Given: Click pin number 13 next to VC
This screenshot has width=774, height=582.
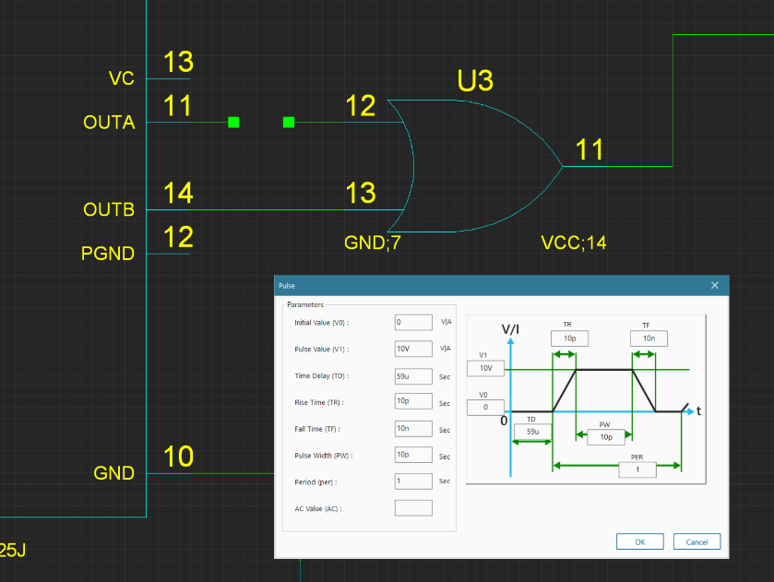Looking at the screenshot, I should [178, 62].
